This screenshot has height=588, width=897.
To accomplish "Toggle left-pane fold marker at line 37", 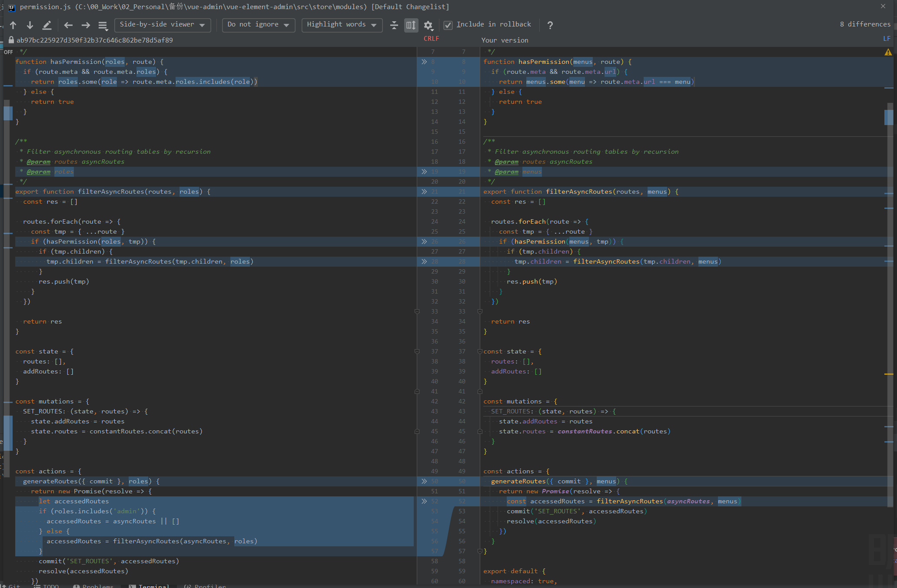I will point(417,351).
